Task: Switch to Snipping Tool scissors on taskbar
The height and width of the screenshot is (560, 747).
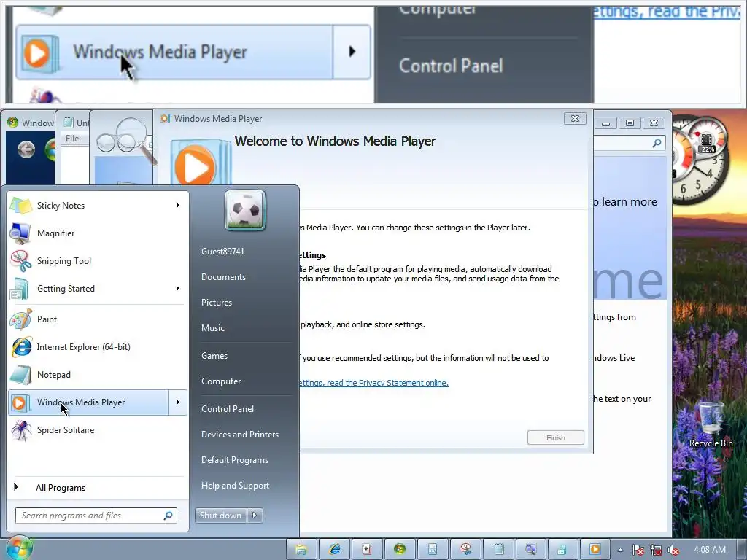Action: click(465, 550)
